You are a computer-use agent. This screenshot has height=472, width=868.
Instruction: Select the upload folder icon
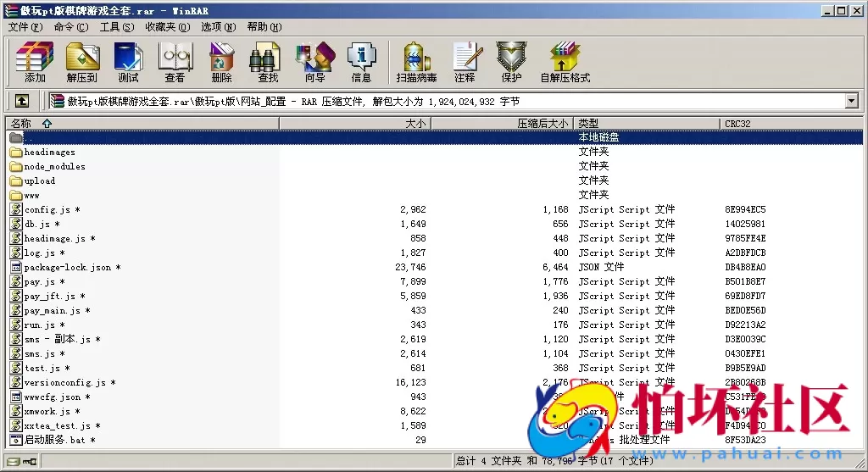pyautogui.click(x=16, y=180)
